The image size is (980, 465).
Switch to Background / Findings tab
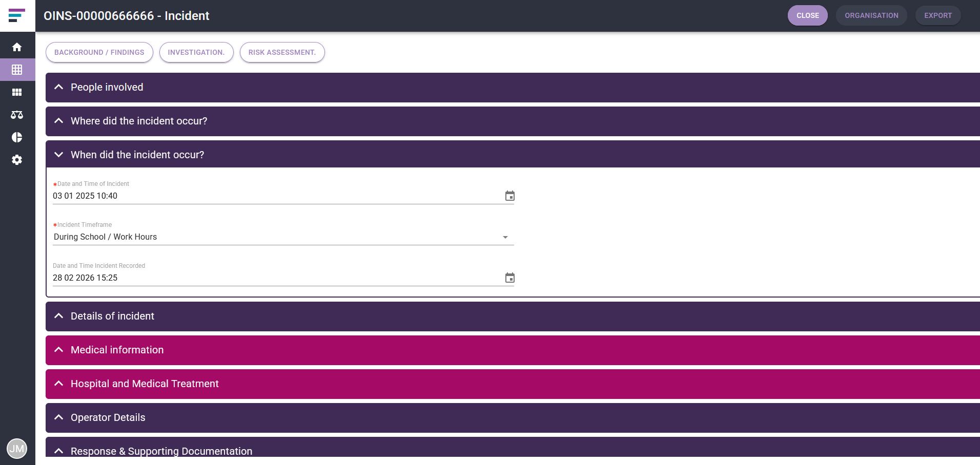[99, 52]
